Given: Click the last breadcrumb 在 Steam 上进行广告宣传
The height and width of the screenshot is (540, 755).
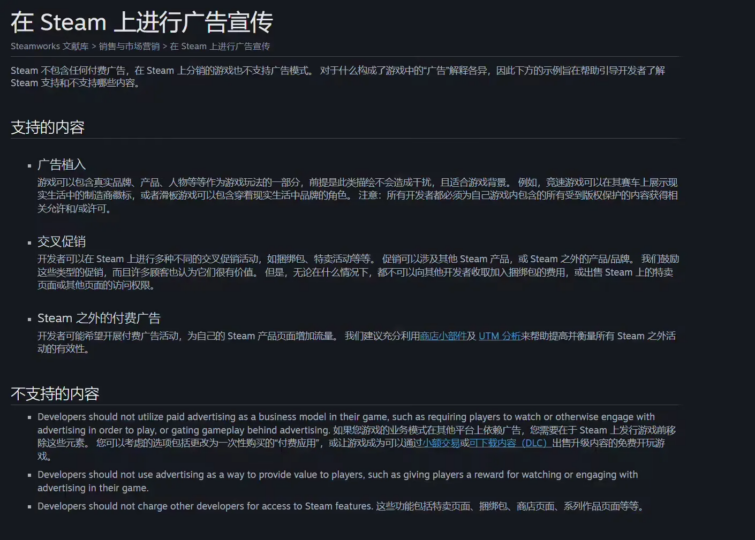Looking at the screenshot, I should [220, 46].
